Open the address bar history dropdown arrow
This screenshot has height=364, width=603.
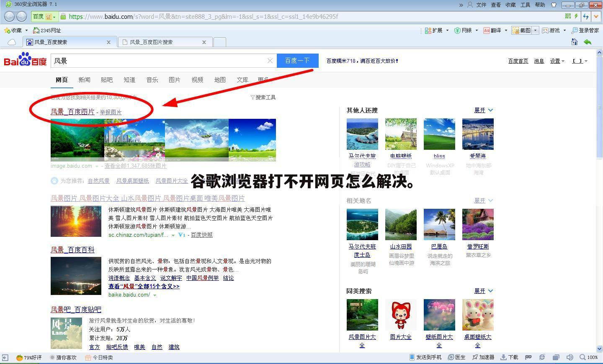[x=596, y=16]
